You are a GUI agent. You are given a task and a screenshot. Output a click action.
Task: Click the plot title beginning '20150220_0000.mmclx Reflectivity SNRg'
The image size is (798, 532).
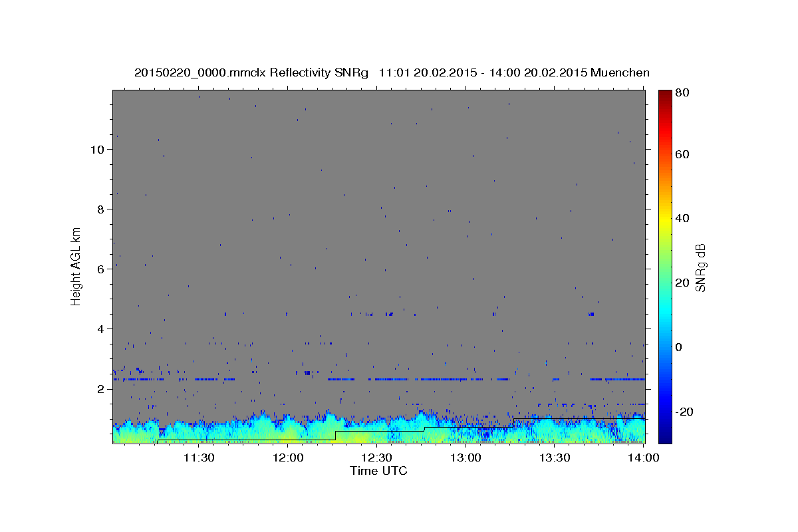point(392,72)
